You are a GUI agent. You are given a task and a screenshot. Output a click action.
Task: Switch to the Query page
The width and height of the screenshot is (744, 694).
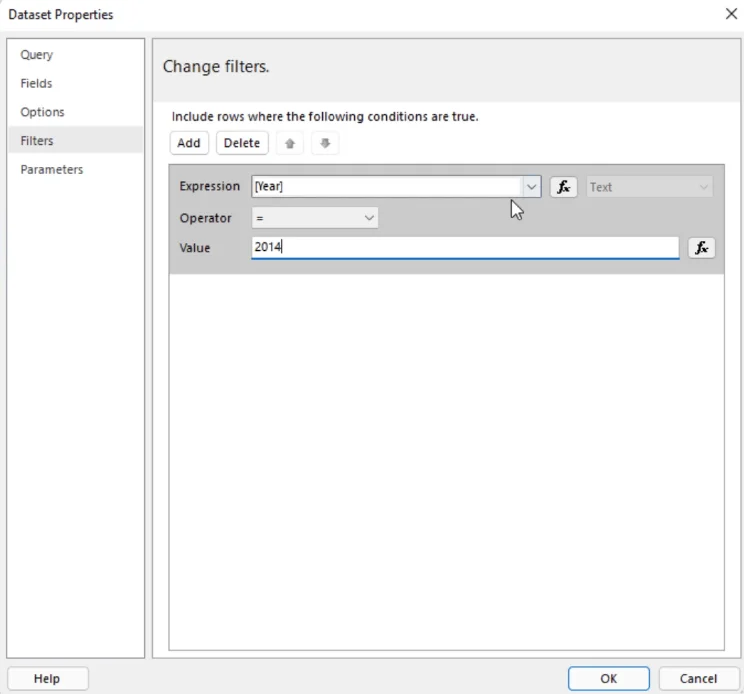(37, 55)
